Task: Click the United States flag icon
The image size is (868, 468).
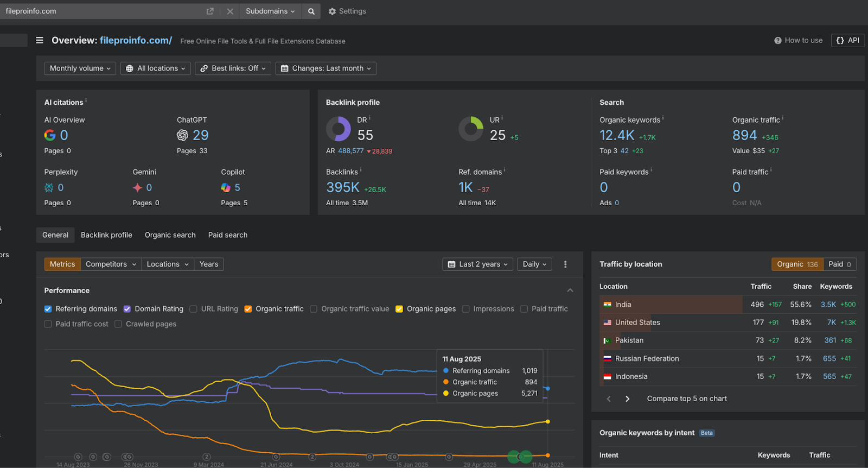Action: tap(608, 322)
